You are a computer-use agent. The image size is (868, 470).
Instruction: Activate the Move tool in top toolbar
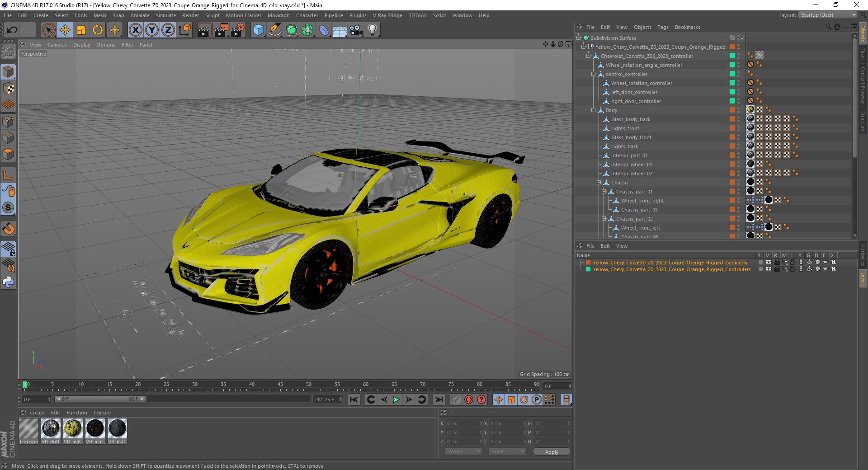(x=65, y=30)
